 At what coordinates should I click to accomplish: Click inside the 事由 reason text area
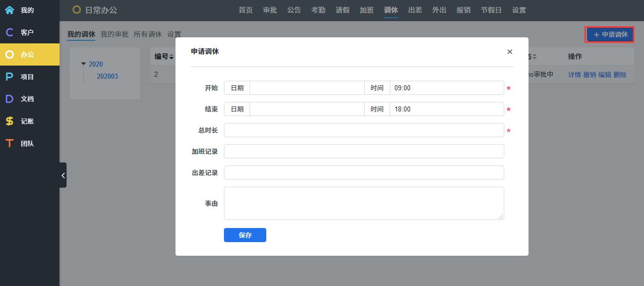[x=364, y=203]
